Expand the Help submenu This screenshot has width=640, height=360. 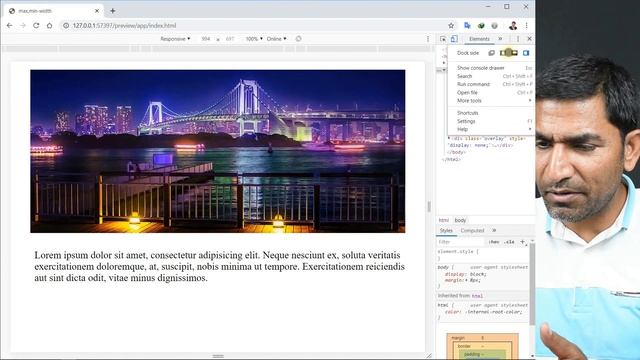tap(491, 129)
